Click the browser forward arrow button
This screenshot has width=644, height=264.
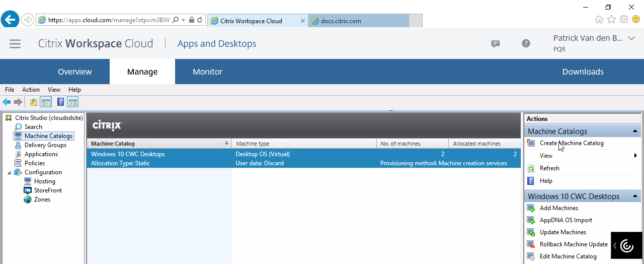coord(28,20)
